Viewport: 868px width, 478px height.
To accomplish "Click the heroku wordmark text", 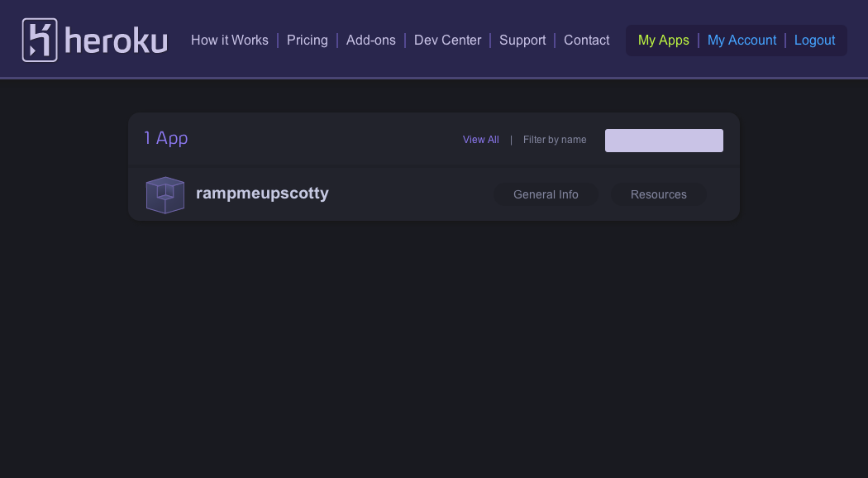I will (116, 41).
